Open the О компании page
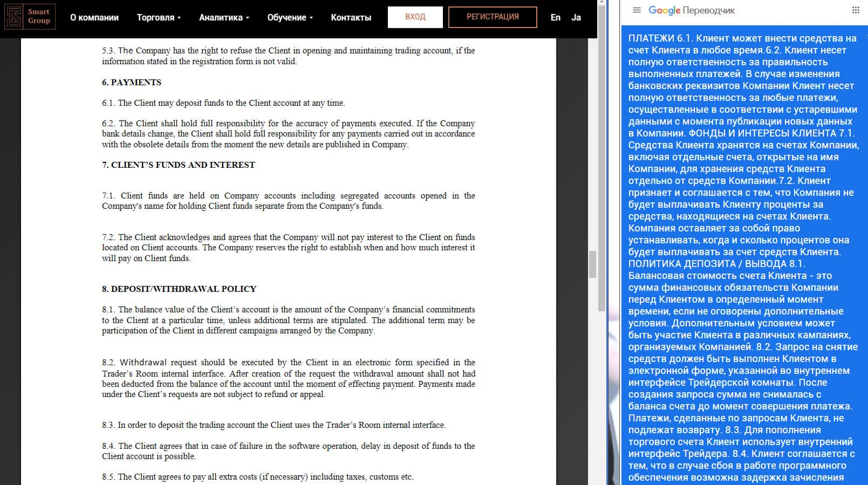This screenshot has width=868, height=485. pos(94,17)
